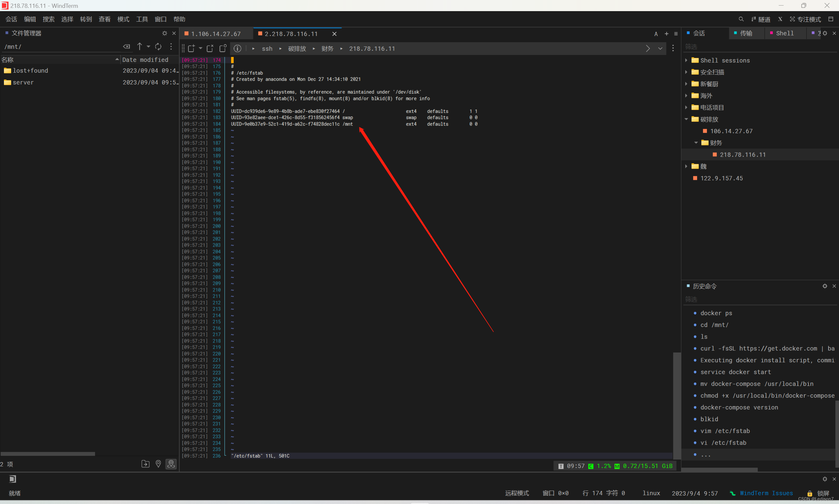Open file manager settings gear
839x504 pixels.
[165, 33]
